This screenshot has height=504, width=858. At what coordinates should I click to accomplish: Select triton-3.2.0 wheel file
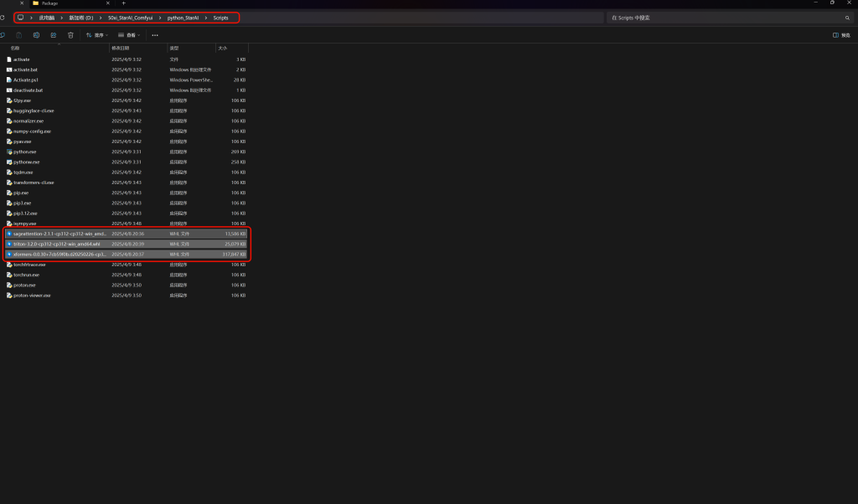[56, 244]
